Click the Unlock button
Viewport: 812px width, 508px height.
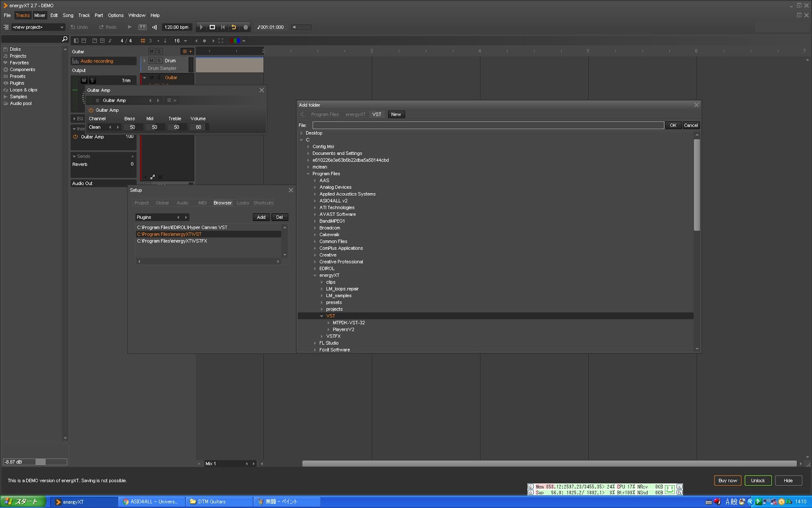click(758, 481)
